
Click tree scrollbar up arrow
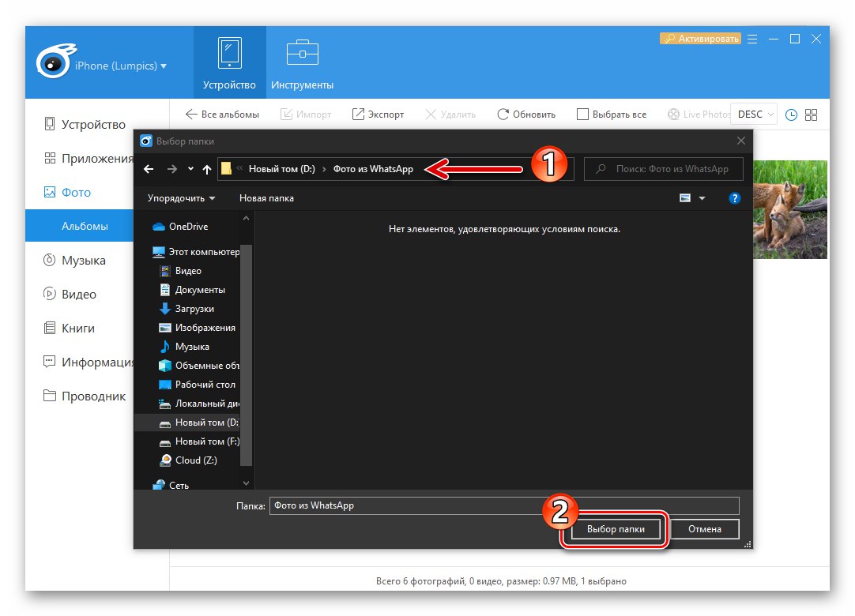click(246, 218)
